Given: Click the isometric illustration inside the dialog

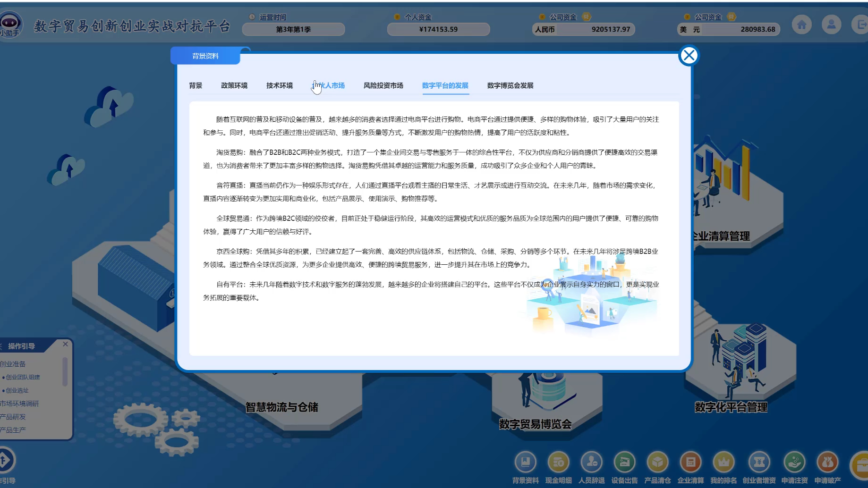Looking at the screenshot, I should tap(593, 295).
